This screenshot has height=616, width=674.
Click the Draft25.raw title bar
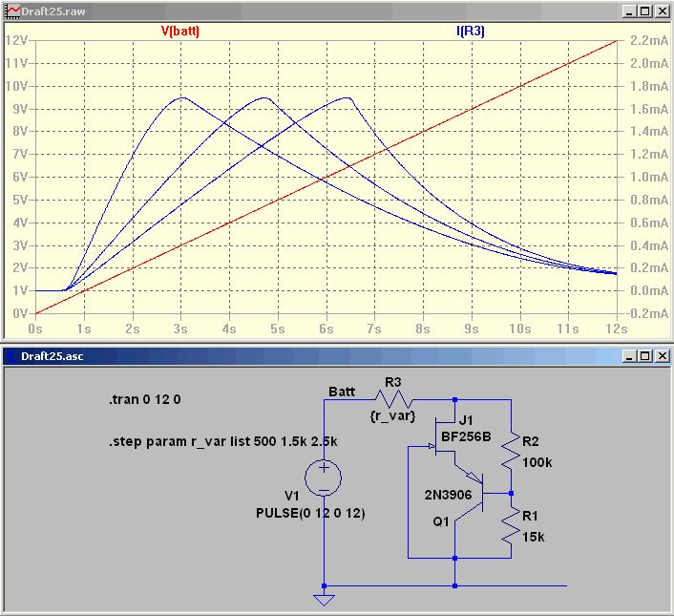point(337,11)
